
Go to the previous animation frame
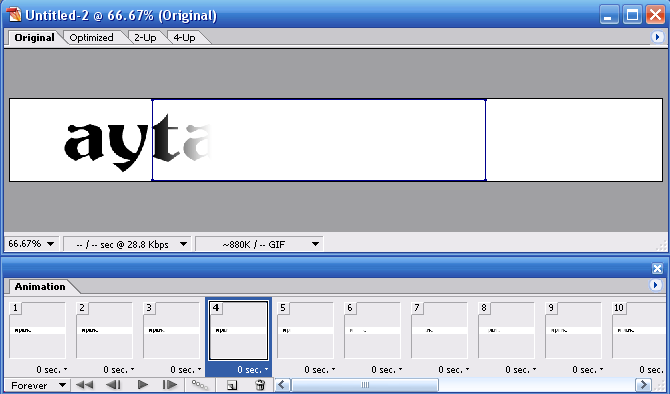113,385
